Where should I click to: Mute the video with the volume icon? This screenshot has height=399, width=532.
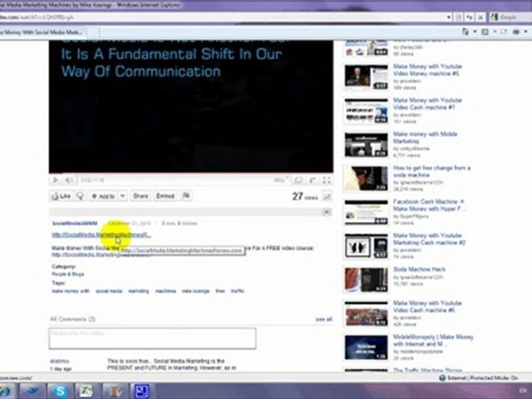[x=69, y=180]
